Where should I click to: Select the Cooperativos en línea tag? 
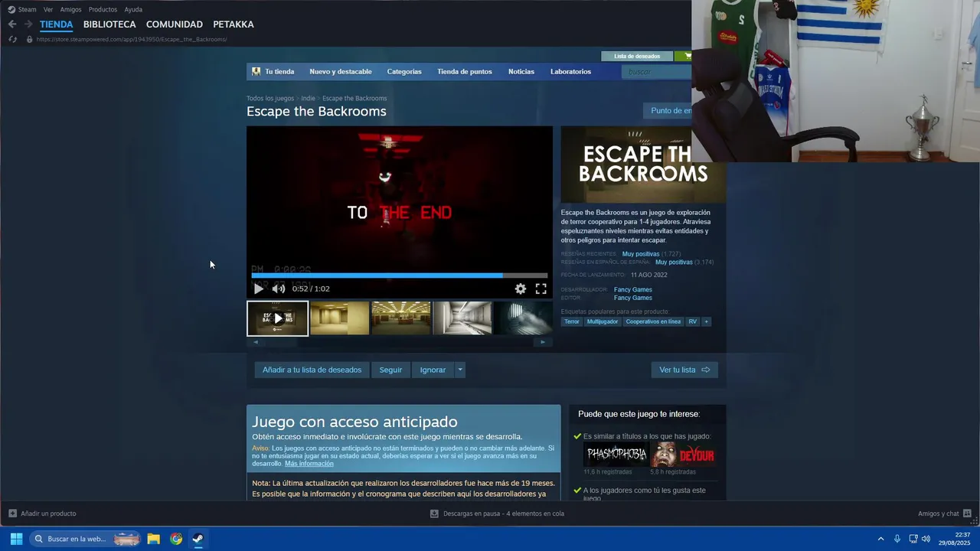(x=653, y=321)
